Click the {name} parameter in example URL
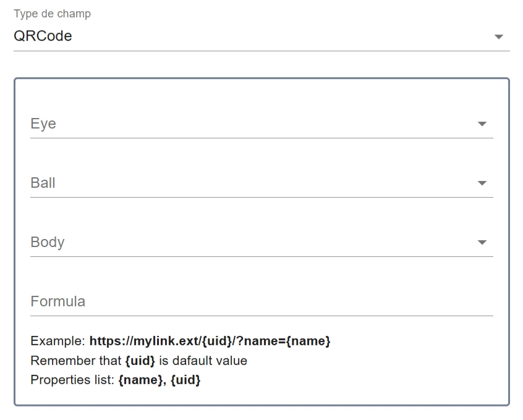Image resolution: width=523 pixels, height=420 pixels. coord(308,341)
